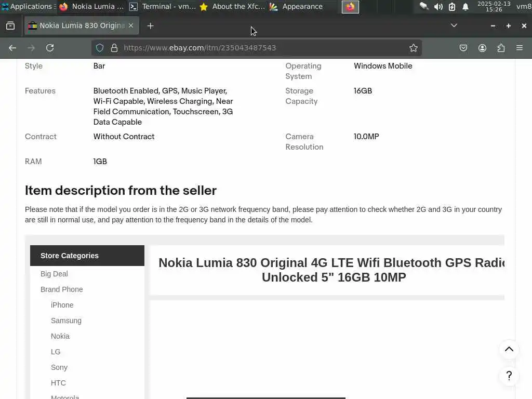The width and height of the screenshot is (532, 399).
Task: Click the 'Without Contract' value
Action: click(x=124, y=137)
